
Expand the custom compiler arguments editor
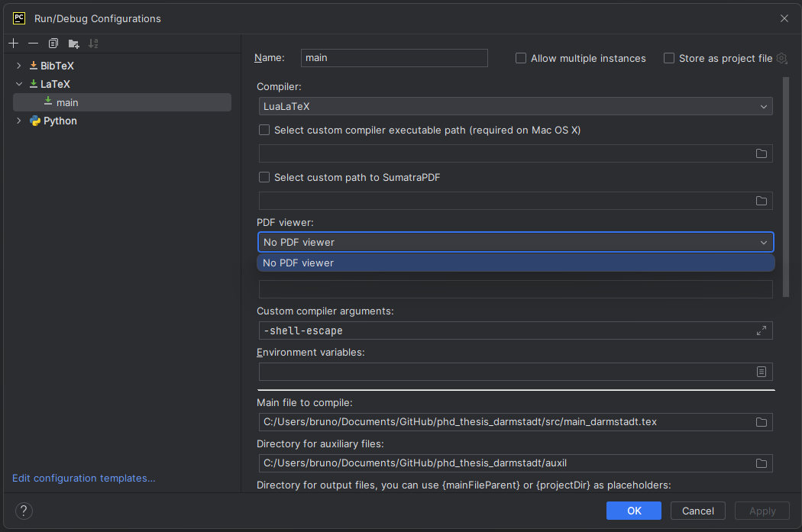[x=761, y=330]
